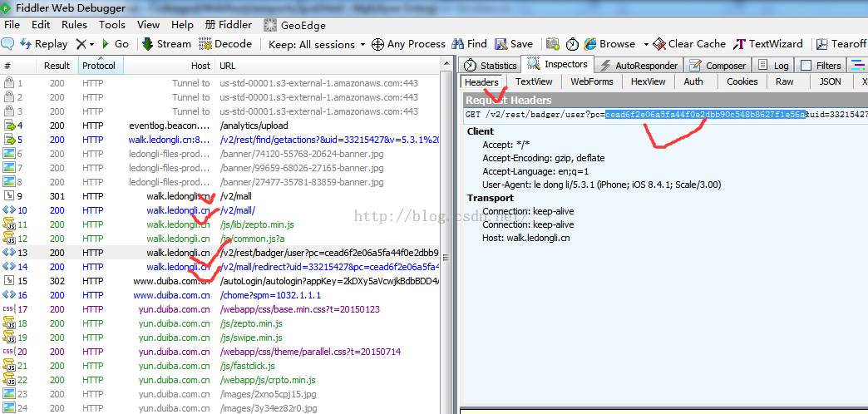The height and width of the screenshot is (414, 868).
Task: Click the CSS icon of session 17
Action: coord(9,309)
